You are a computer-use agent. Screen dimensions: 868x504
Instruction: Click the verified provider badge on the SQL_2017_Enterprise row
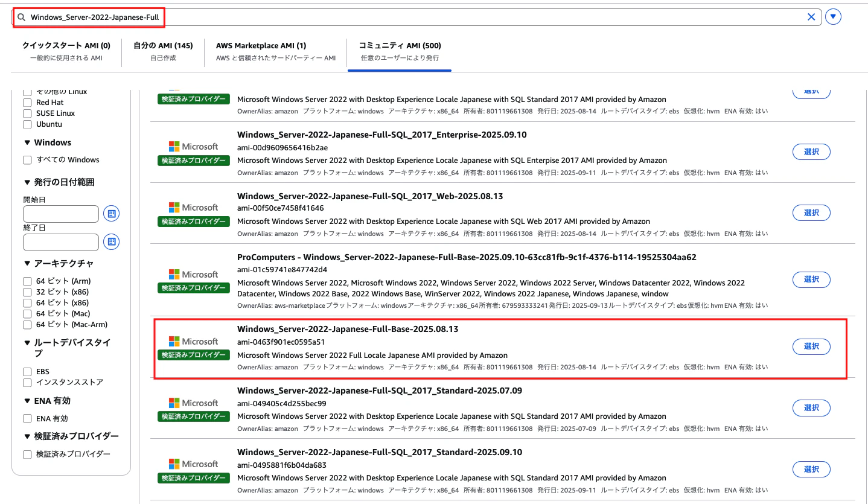(x=194, y=161)
